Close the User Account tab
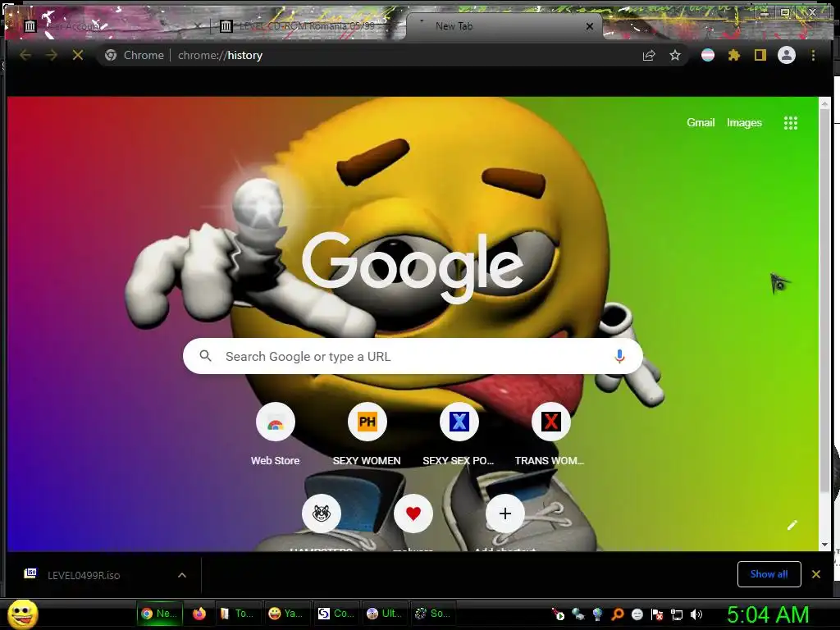The height and width of the screenshot is (630, 840). pyautogui.click(x=198, y=25)
